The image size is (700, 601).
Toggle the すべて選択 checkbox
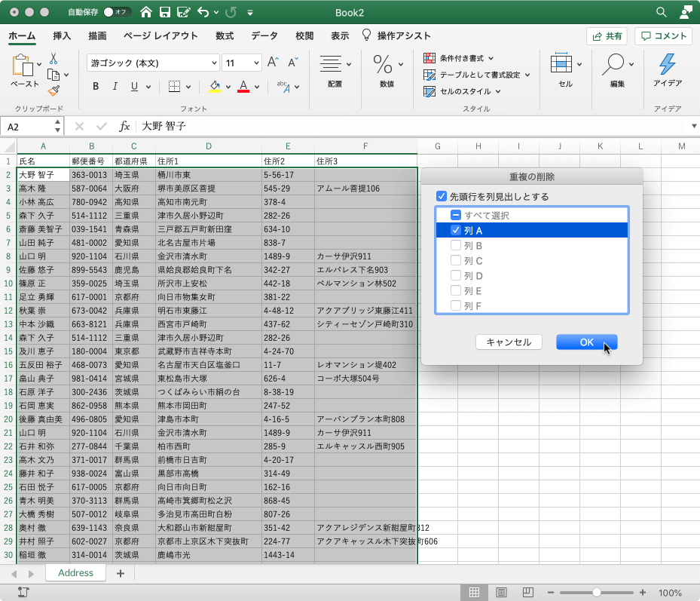[x=455, y=215]
